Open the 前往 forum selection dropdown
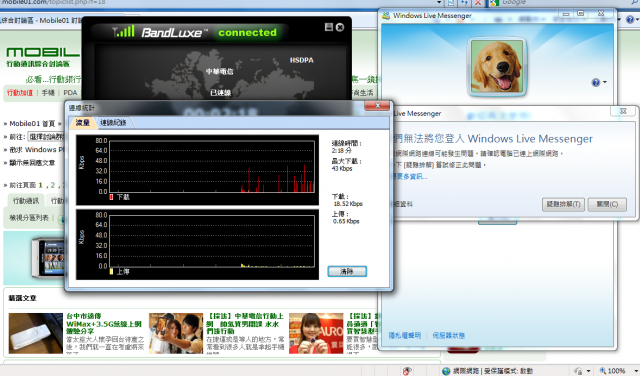The height and width of the screenshot is (376, 640). click(x=46, y=137)
